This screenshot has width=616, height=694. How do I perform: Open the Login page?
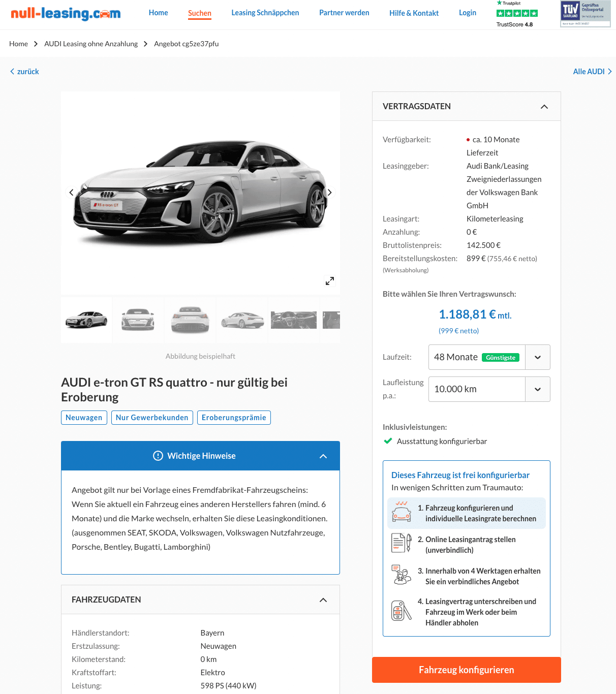[x=468, y=13]
